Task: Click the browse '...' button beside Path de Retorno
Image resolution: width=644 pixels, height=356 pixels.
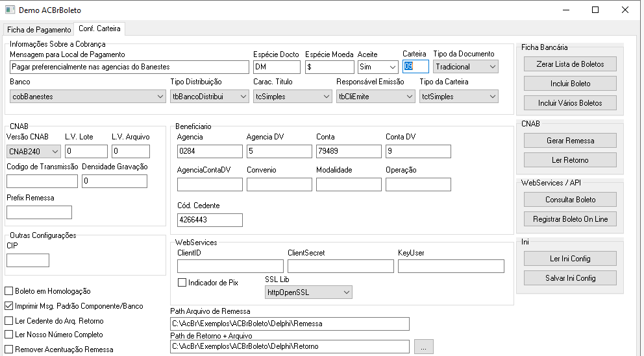Action: pyautogui.click(x=423, y=346)
